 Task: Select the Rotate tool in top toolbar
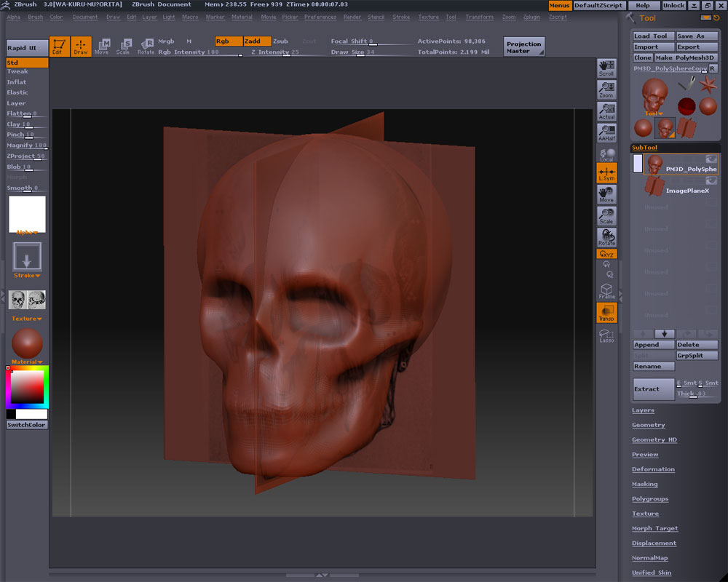pyautogui.click(x=146, y=47)
